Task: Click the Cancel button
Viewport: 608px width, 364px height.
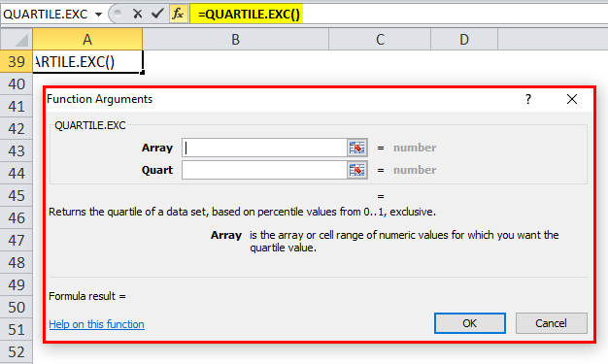Action: coord(551,323)
